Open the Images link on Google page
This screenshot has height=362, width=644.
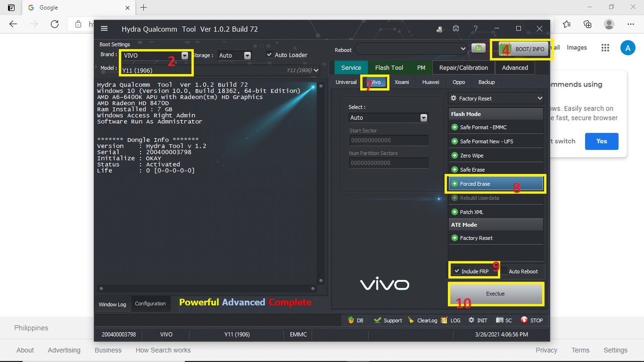tap(577, 48)
